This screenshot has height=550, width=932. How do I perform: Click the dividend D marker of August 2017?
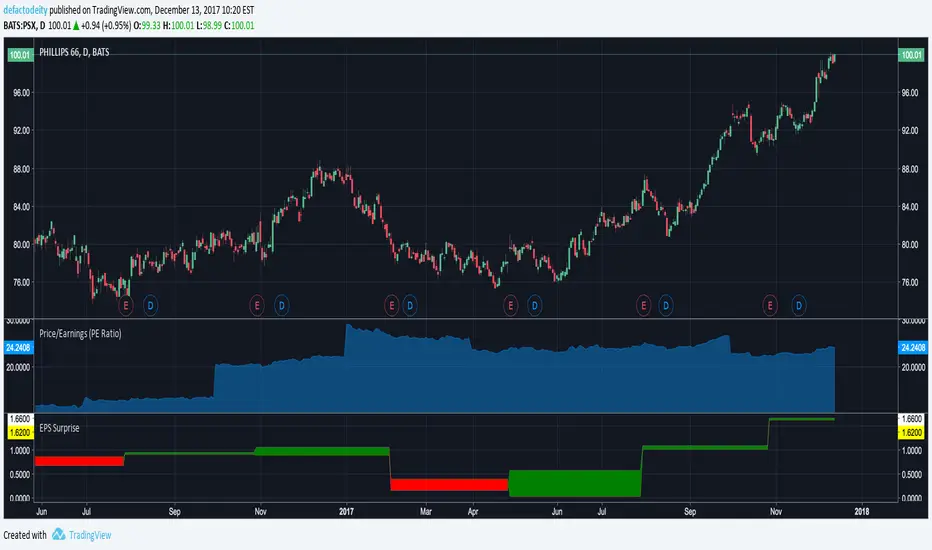[666, 306]
